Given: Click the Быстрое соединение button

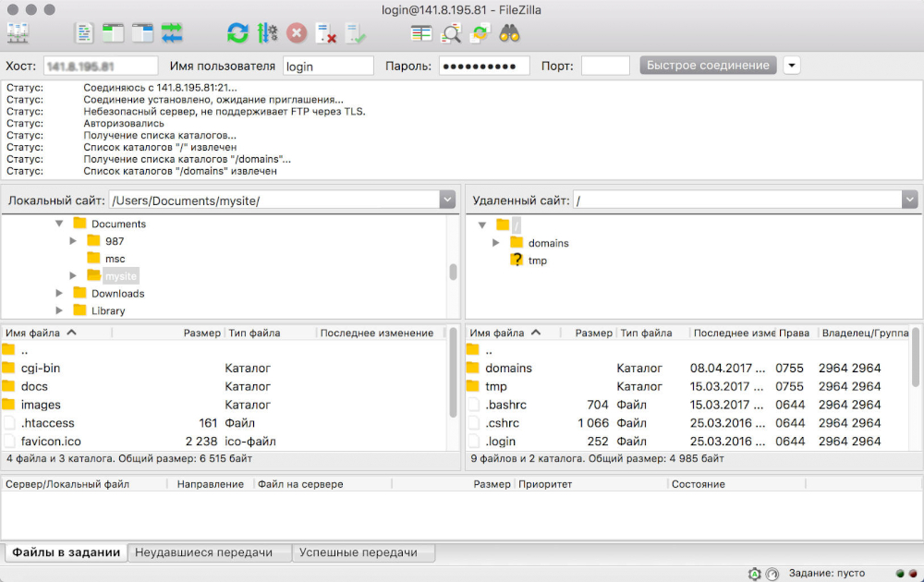Looking at the screenshot, I should (708, 66).
